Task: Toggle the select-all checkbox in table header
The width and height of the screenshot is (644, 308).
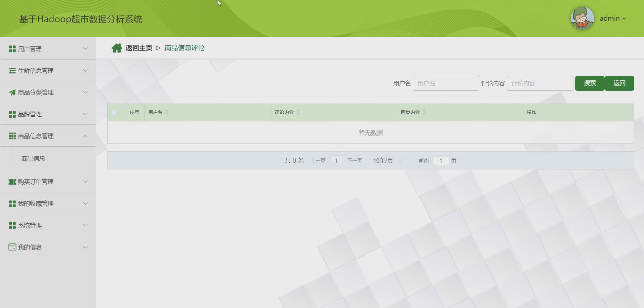Action: pyautogui.click(x=114, y=112)
